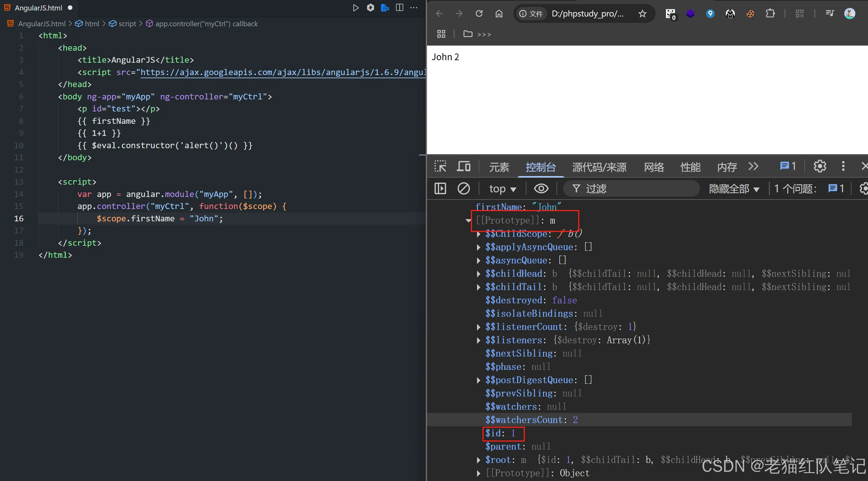Open the top context dropdown
This screenshot has height=481, width=868.
click(x=502, y=189)
